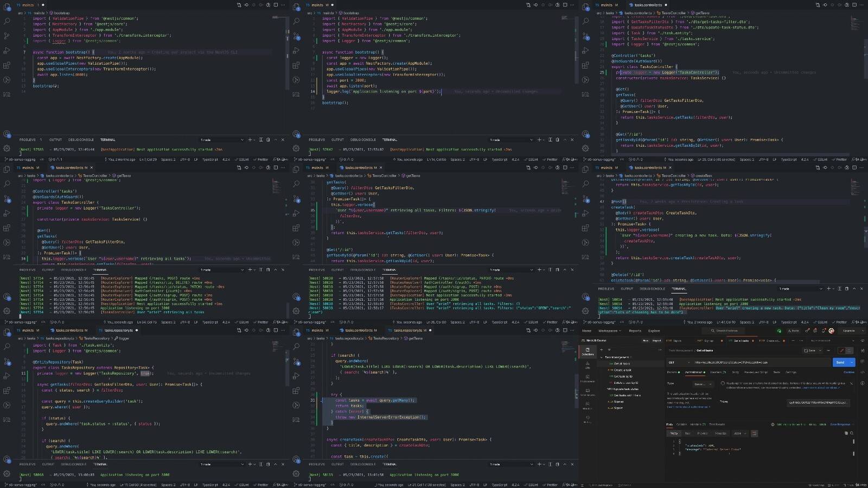Open the Workspaces dropdown in Postman
Viewport: 868px width, 488px height.
click(609, 331)
